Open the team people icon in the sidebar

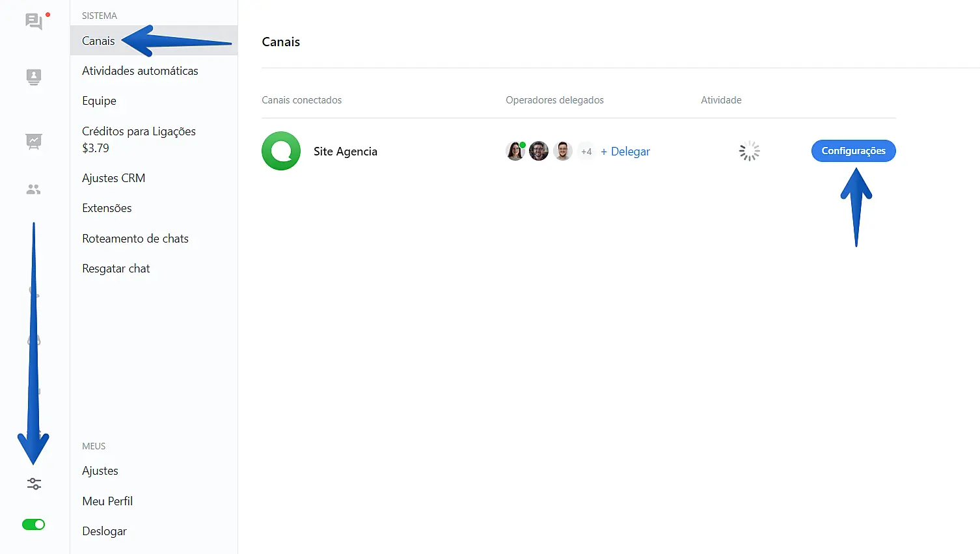[34, 189]
